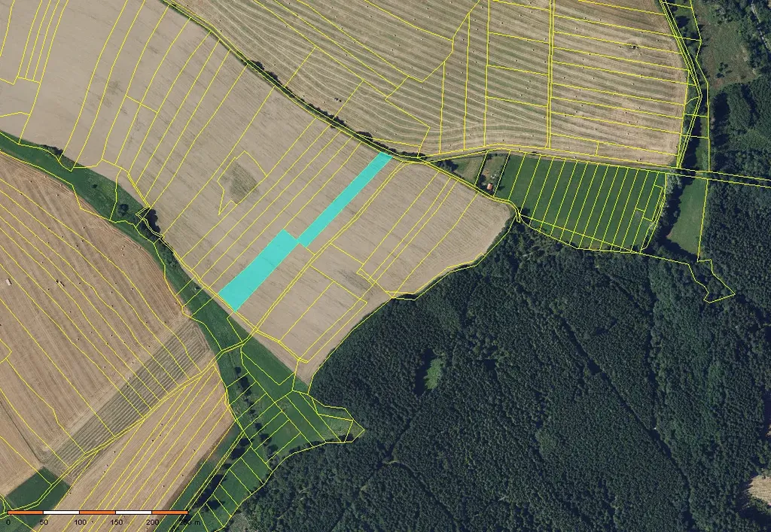
Task: Click the white scale segment between 150 and 200
Action: [x=134, y=512]
